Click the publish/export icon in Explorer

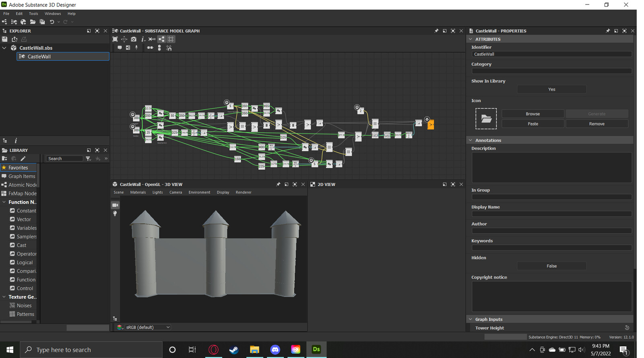14,39
